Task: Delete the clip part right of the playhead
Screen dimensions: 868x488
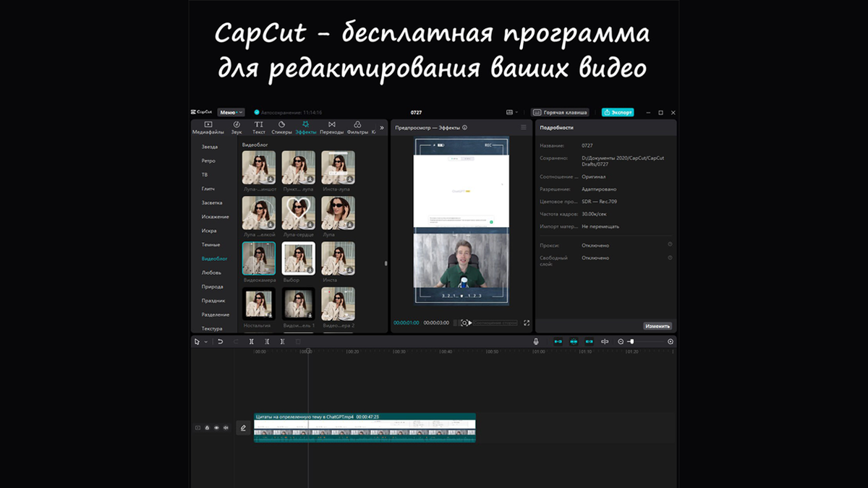Action: pos(283,341)
